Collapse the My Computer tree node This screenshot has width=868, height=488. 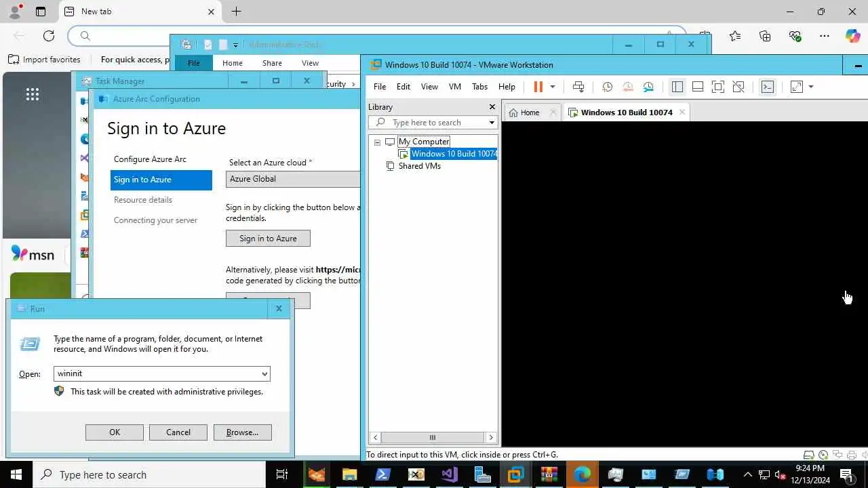pos(377,142)
